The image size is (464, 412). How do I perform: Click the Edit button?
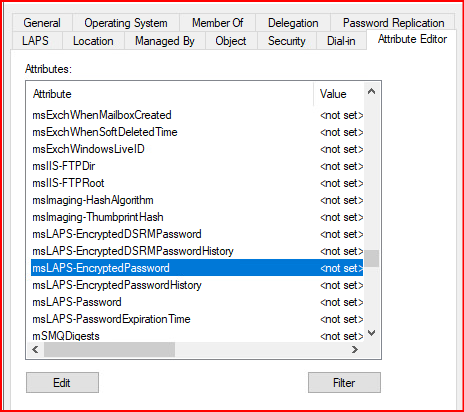click(62, 383)
